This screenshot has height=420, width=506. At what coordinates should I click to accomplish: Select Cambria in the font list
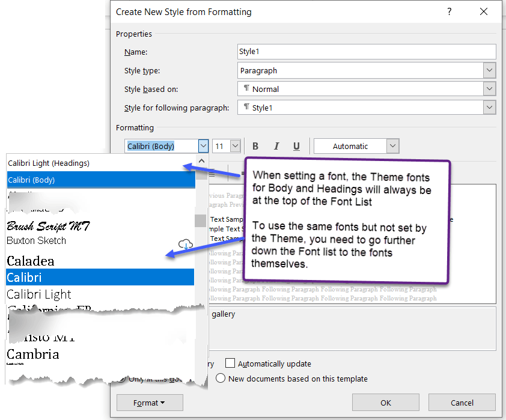[33, 354]
